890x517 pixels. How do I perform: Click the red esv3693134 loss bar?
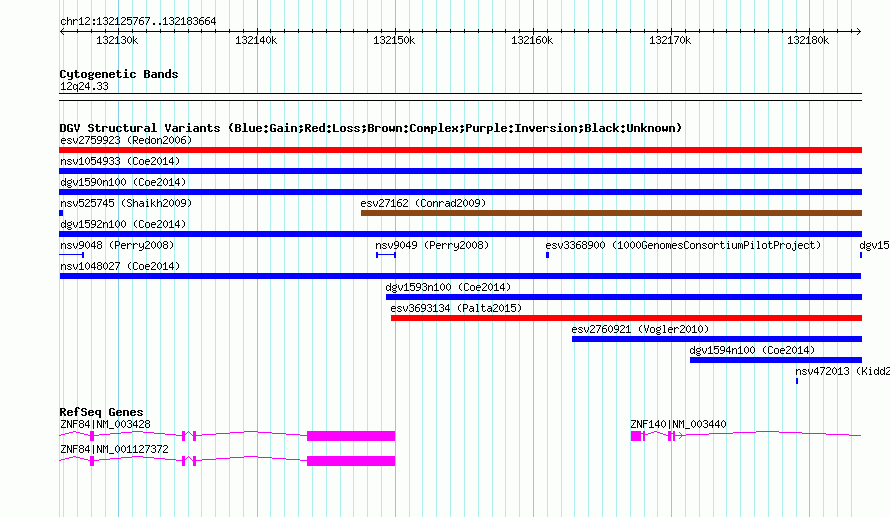[627, 318]
